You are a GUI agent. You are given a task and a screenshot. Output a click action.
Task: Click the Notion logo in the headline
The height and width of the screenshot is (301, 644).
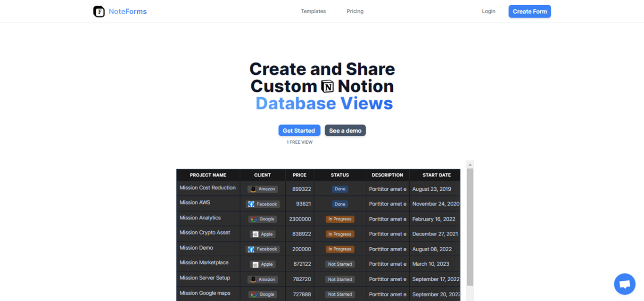click(327, 86)
